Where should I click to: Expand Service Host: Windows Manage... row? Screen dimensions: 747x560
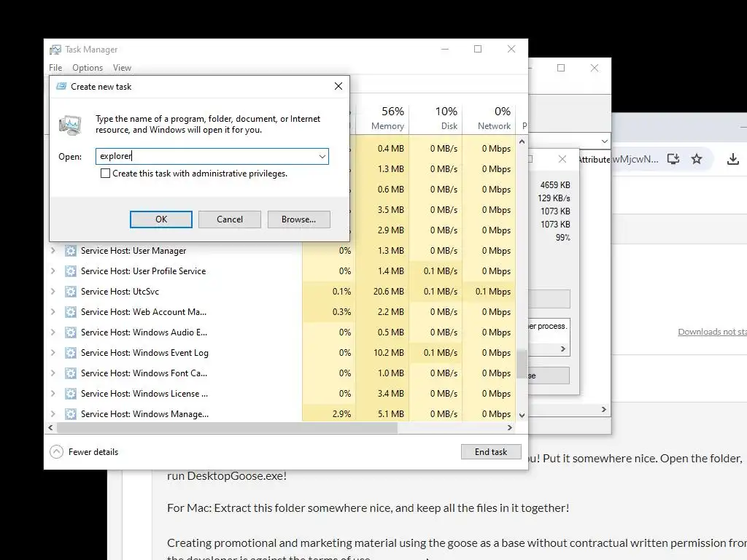(x=53, y=414)
